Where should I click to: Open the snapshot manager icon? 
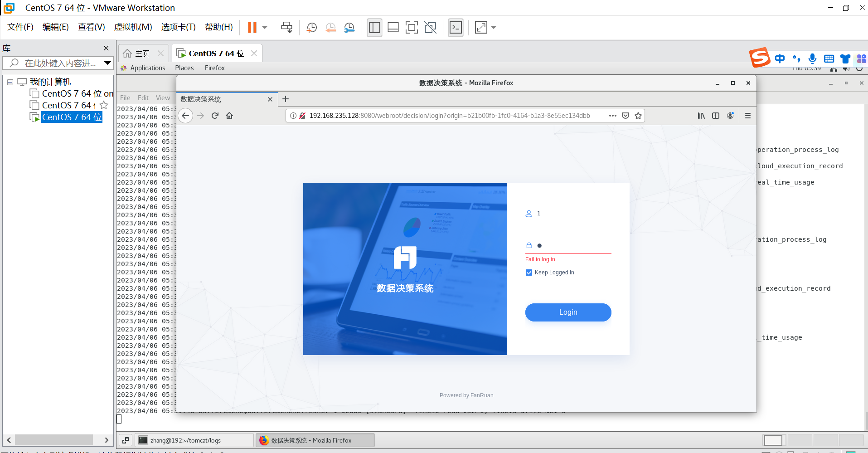coord(349,28)
